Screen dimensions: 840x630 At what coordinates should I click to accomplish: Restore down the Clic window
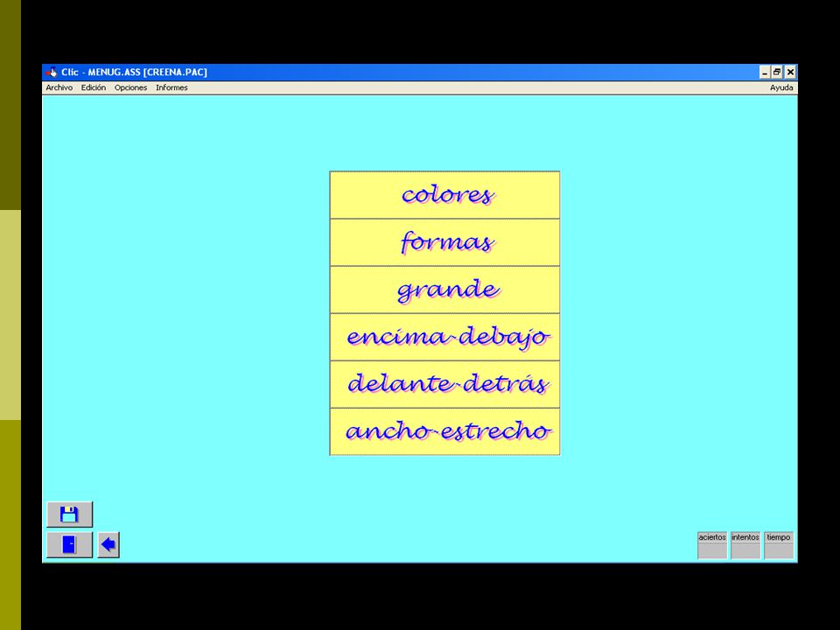click(x=777, y=73)
